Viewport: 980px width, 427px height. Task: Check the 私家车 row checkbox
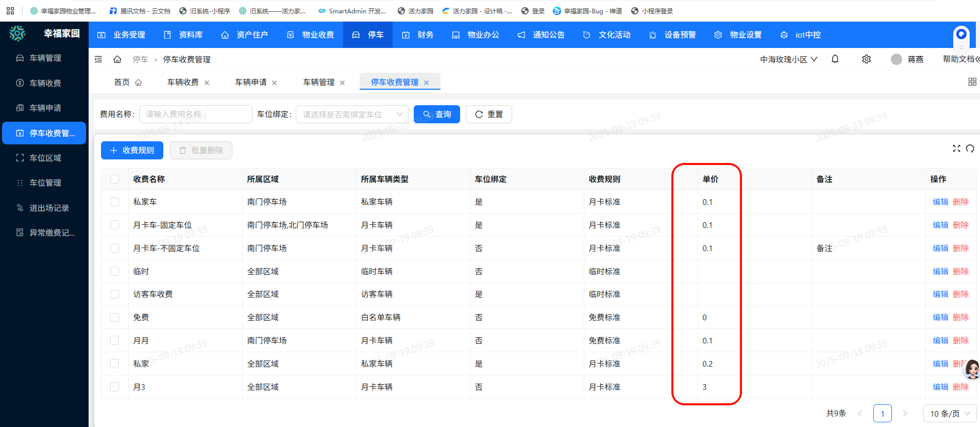pyautogui.click(x=114, y=202)
